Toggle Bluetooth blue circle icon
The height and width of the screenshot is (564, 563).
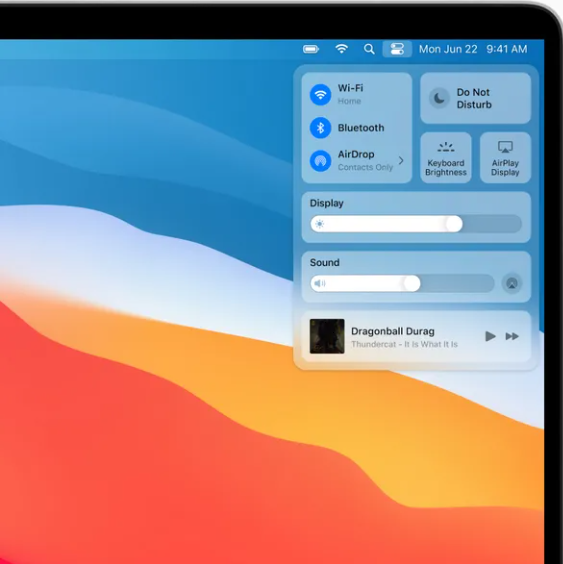click(320, 128)
